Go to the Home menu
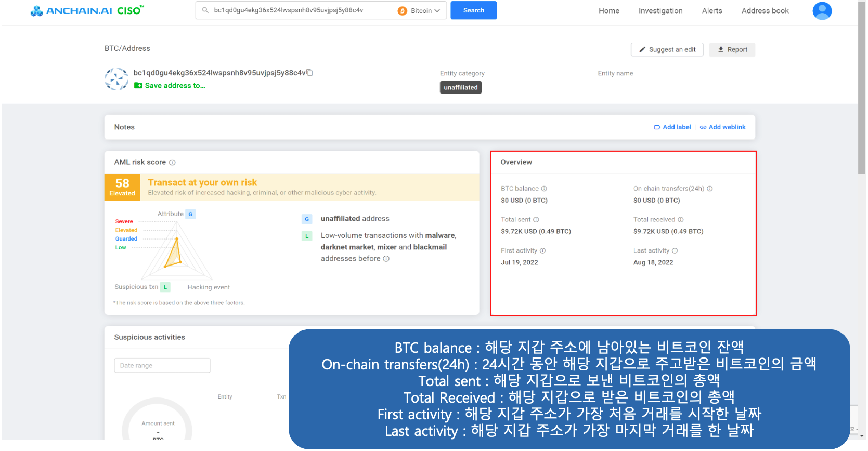The image size is (868, 451). pyautogui.click(x=608, y=10)
